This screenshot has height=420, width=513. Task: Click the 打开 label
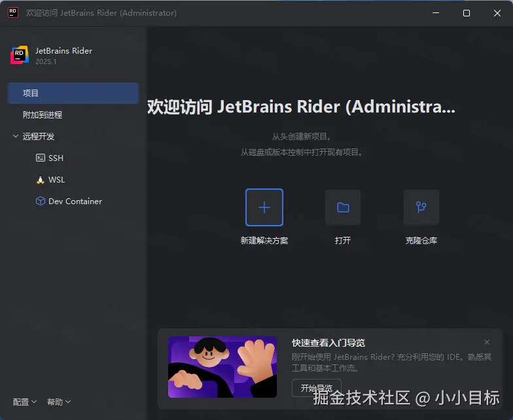(x=343, y=241)
